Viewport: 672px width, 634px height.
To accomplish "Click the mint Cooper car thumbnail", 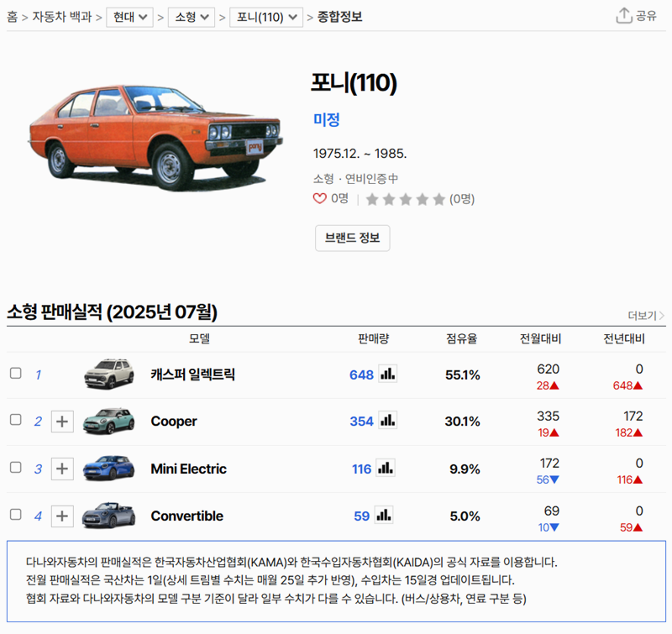I will pos(109,421).
